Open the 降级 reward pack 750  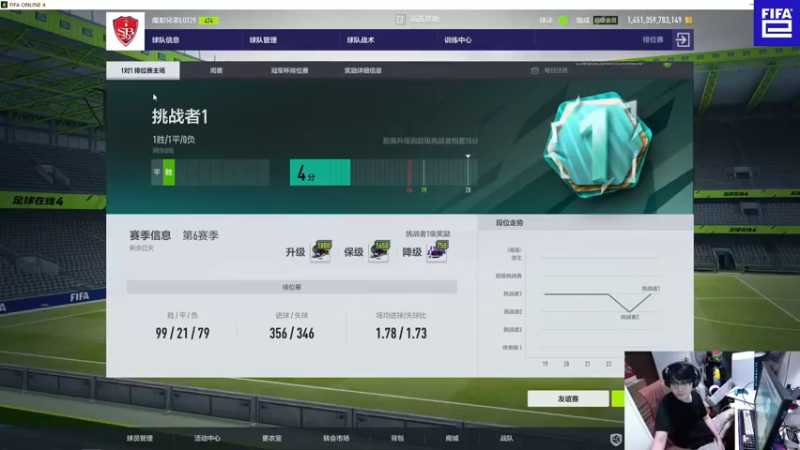tap(437, 251)
